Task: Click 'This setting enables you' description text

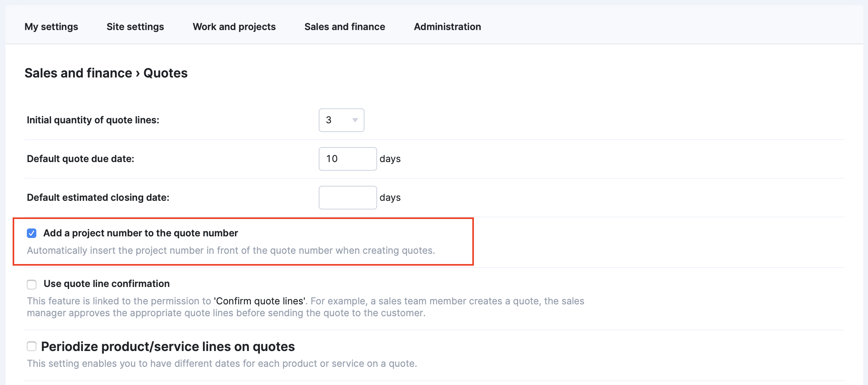Action: [222, 364]
